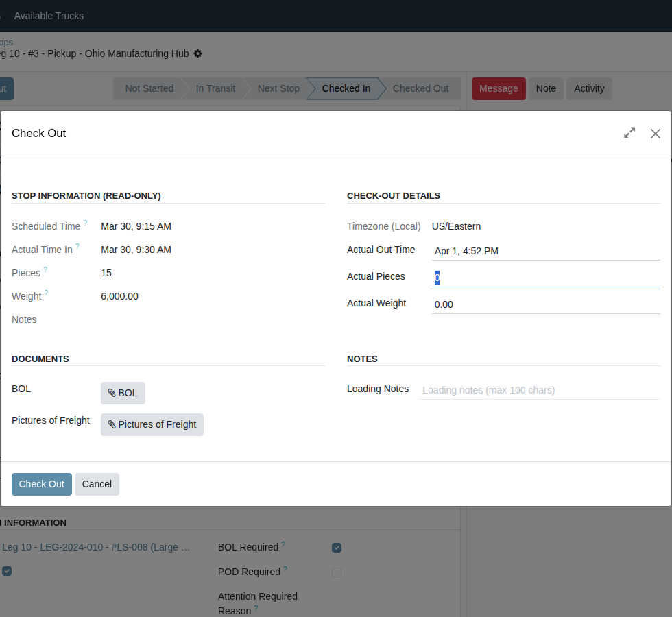Click the Scheduled Time value Mar 30, 9:15 AM

point(136,226)
